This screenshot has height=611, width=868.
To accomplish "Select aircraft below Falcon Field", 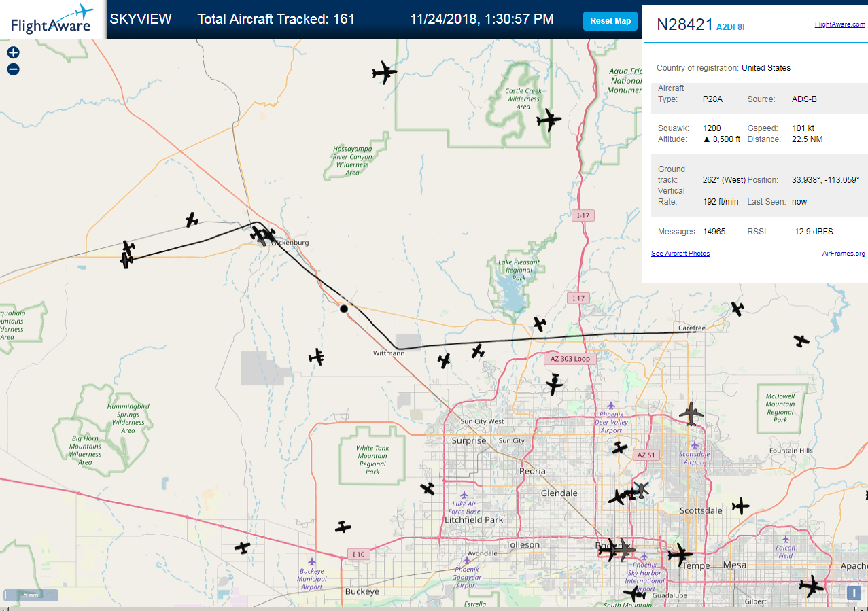I will coord(811,585).
